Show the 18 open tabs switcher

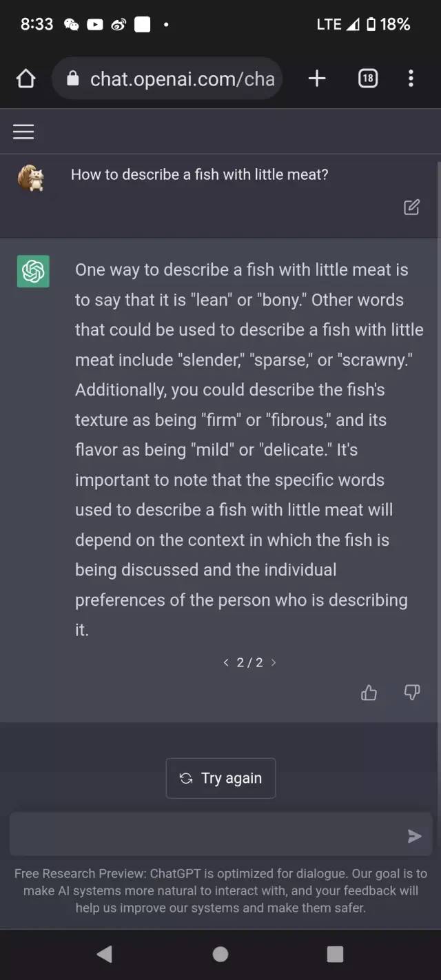click(x=368, y=79)
